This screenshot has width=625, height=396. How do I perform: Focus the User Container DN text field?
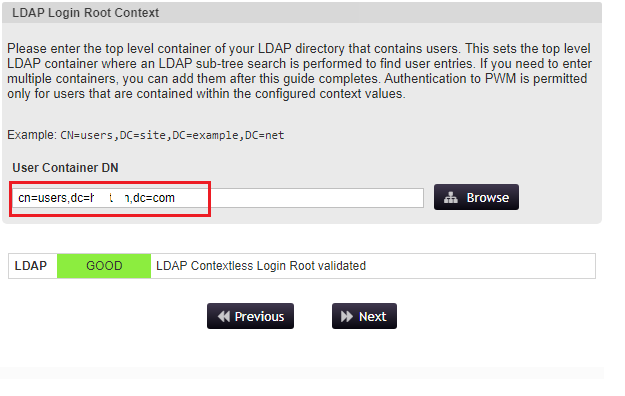point(218,198)
